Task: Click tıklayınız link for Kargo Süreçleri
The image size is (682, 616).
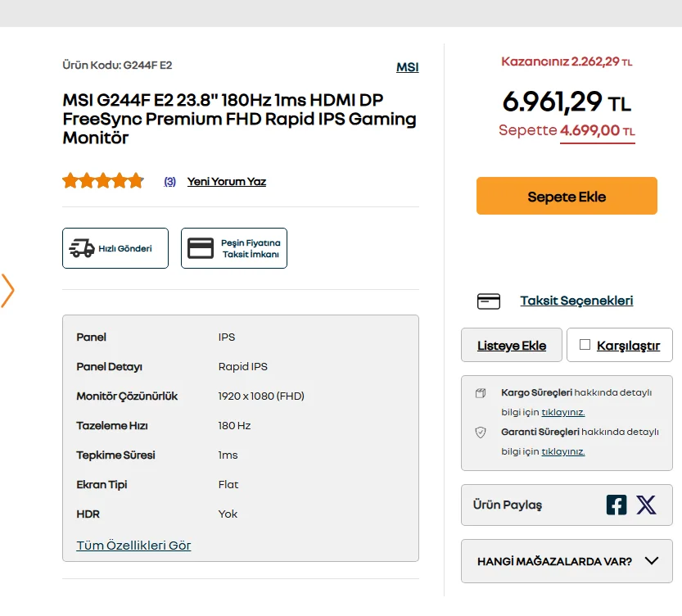Action: (x=563, y=412)
